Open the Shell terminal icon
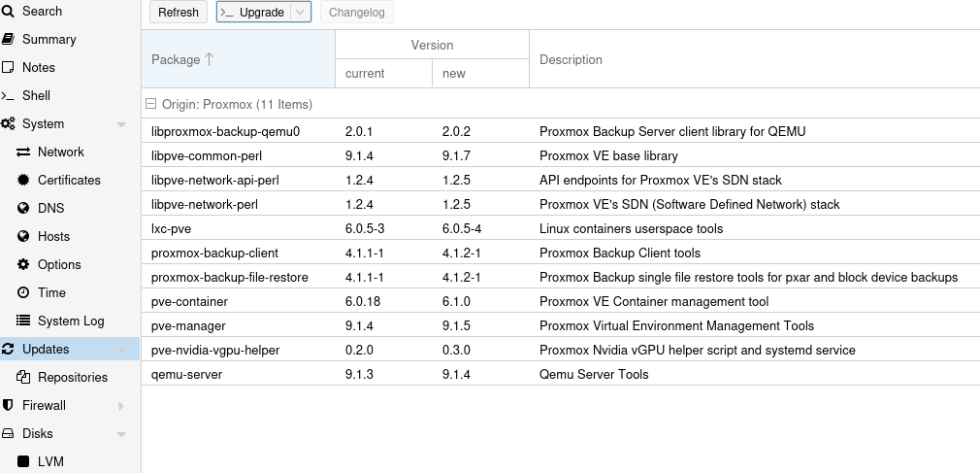The image size is (980, 473). (8, 96)
